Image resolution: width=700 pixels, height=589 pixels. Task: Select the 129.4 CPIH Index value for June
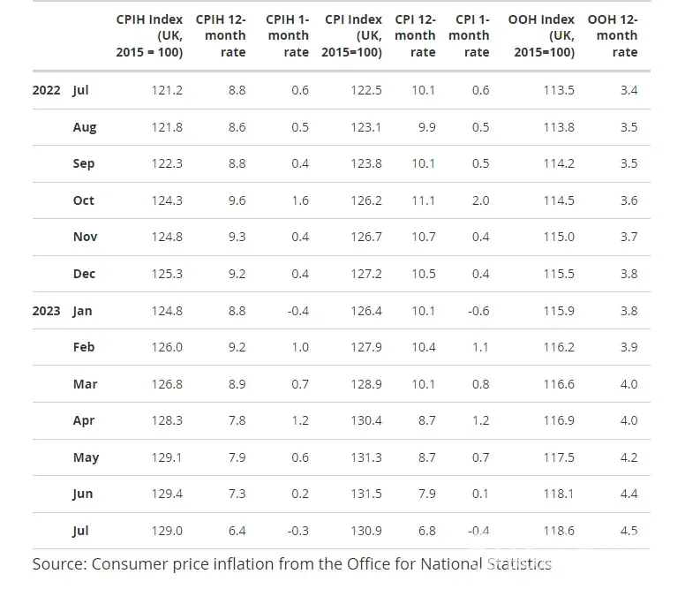point(166,494)
